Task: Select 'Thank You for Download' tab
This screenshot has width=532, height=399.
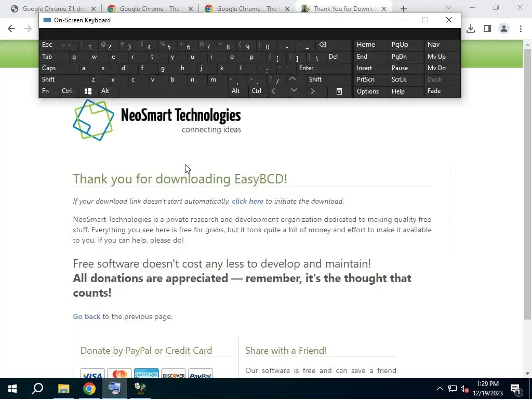Action: click(x=343, y=9)
